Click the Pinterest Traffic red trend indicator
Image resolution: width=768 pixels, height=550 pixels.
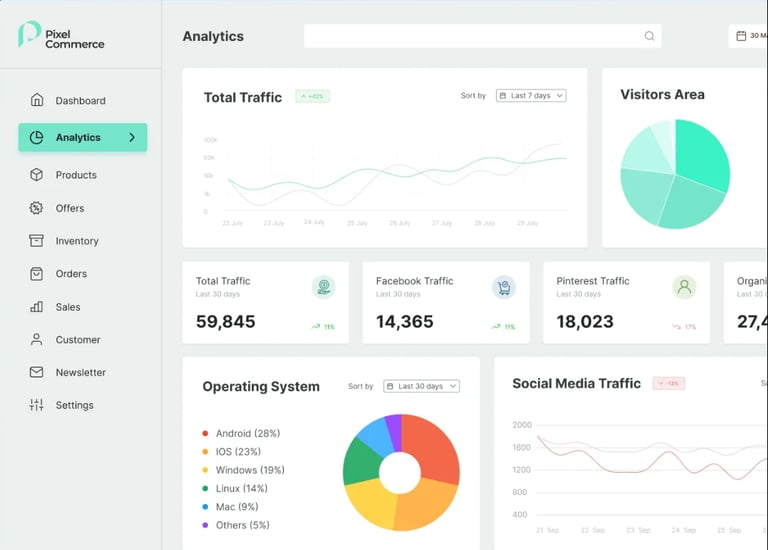684,327
